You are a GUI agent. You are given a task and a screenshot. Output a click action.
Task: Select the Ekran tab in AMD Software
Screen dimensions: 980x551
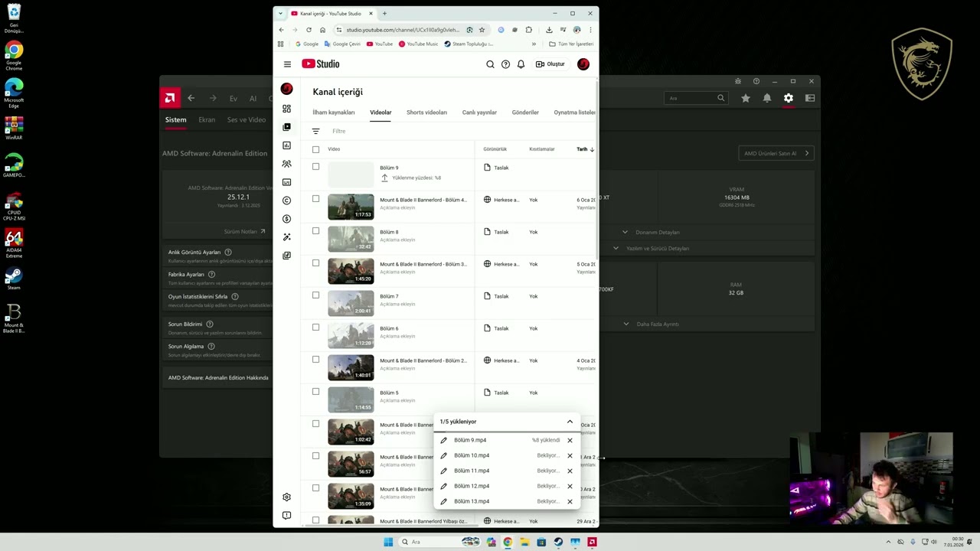click(207, 119)
